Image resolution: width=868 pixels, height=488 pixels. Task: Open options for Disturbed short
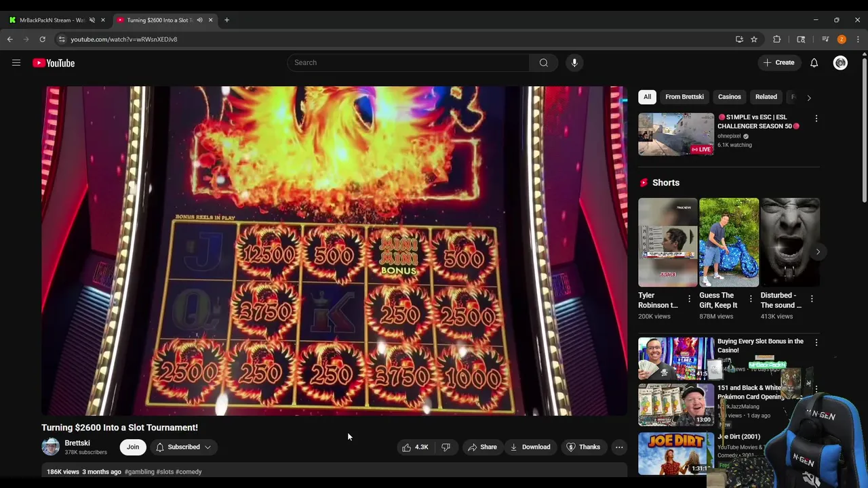[812, 299]
